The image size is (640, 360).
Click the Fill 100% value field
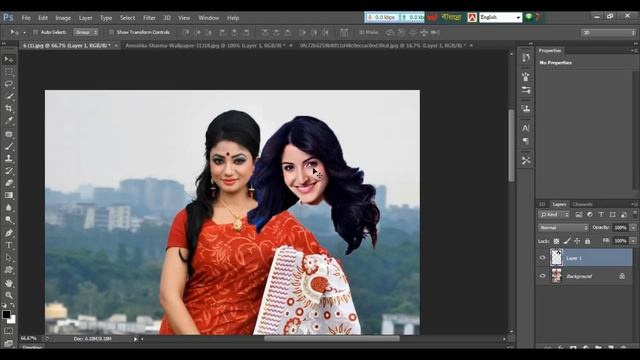(621, 241)
